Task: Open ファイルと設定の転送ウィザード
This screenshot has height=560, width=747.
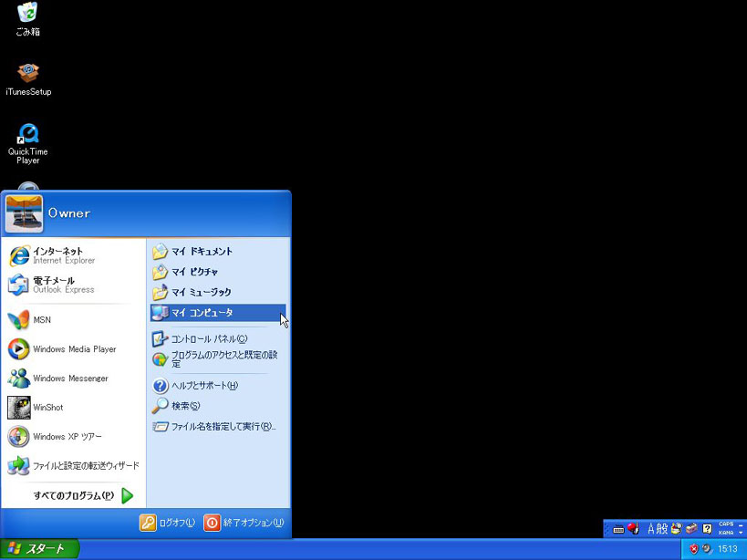Action: point(74,466)
